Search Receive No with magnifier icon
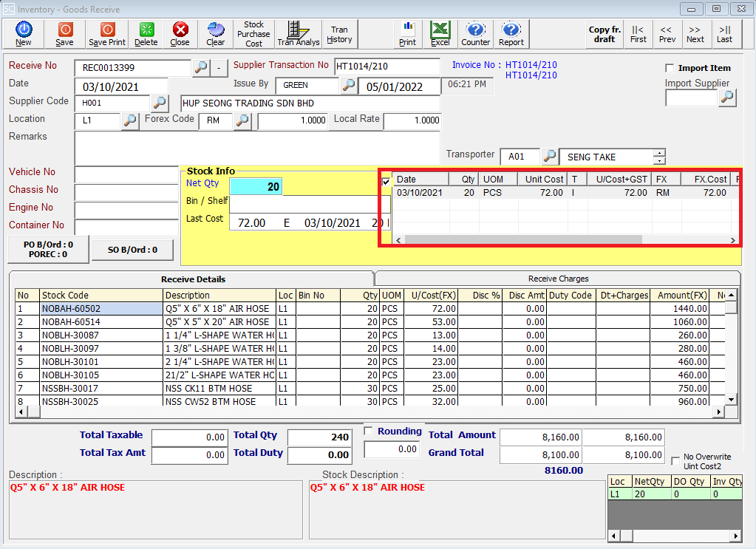The height and width of the screenshot is (549, 756). [201, 67]
